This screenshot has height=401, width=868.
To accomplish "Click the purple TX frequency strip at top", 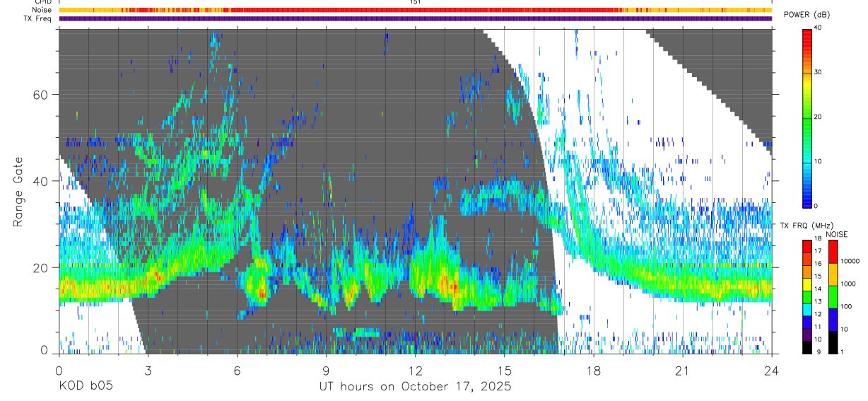I will point(416,18).
